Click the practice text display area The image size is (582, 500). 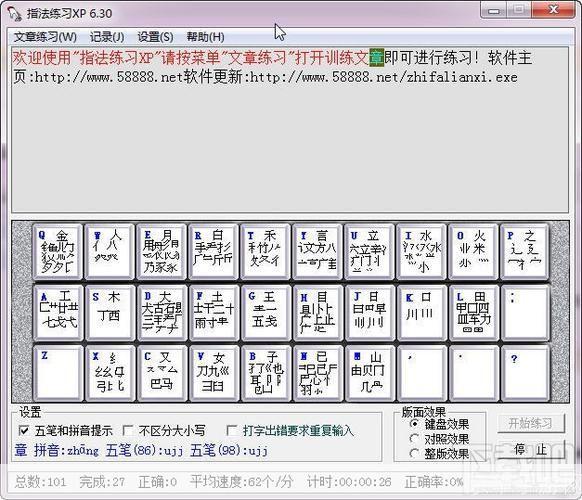point(290,130)
